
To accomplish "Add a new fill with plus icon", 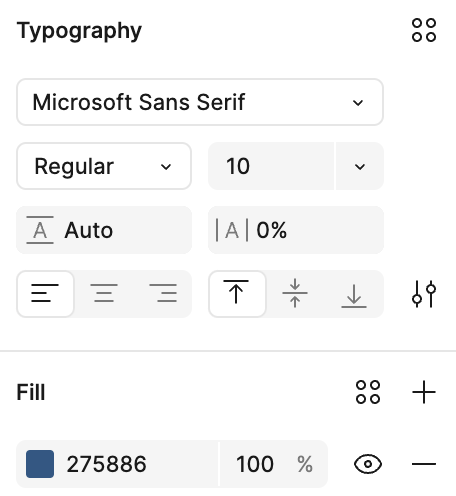I will [x=424, y=392].
